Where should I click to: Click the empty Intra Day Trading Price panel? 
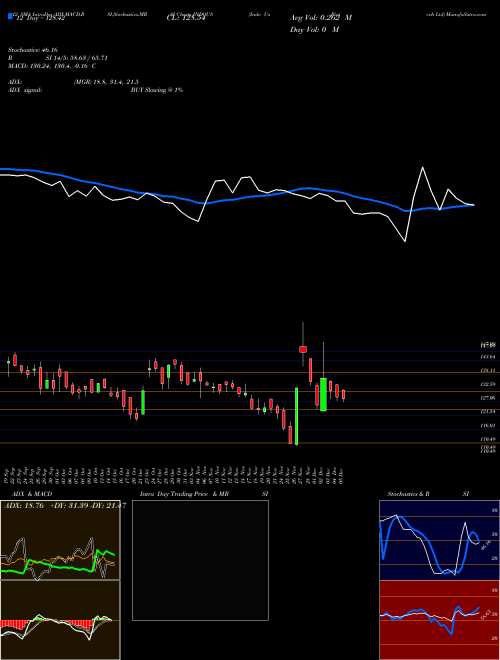point(200,560)
